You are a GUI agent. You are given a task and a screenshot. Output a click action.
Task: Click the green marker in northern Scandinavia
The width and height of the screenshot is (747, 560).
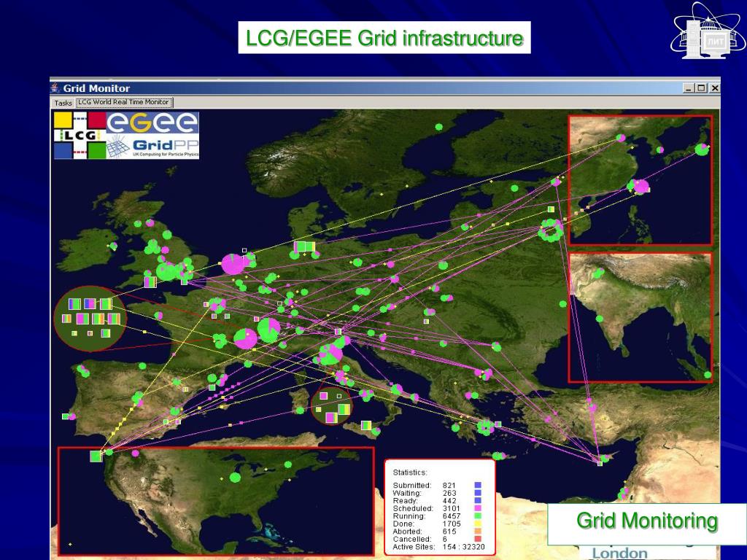click(439, 127)
